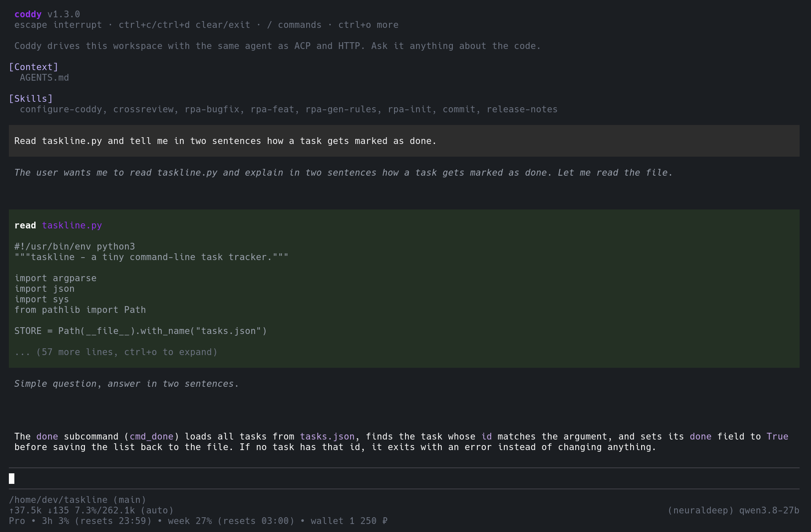
Task: Click the /home/dev/taskline path in status bar
Action: coord(58,500)
